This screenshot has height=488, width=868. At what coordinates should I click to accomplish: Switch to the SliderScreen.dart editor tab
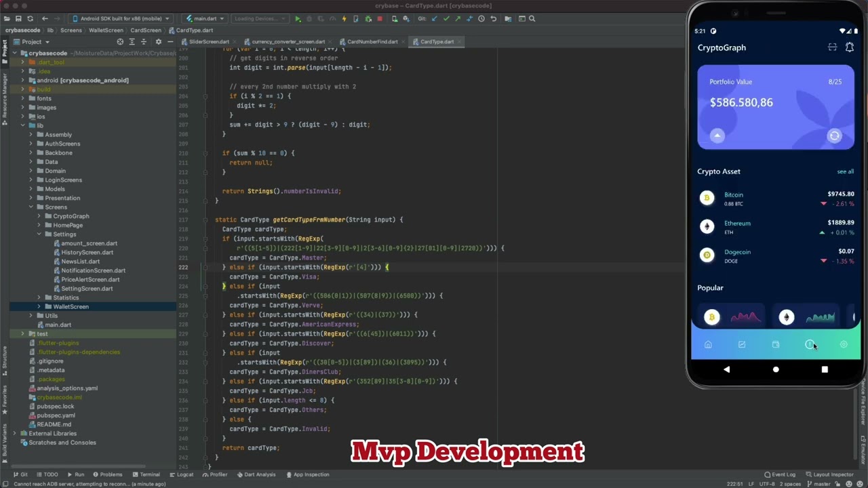click(x=208, y=42)
